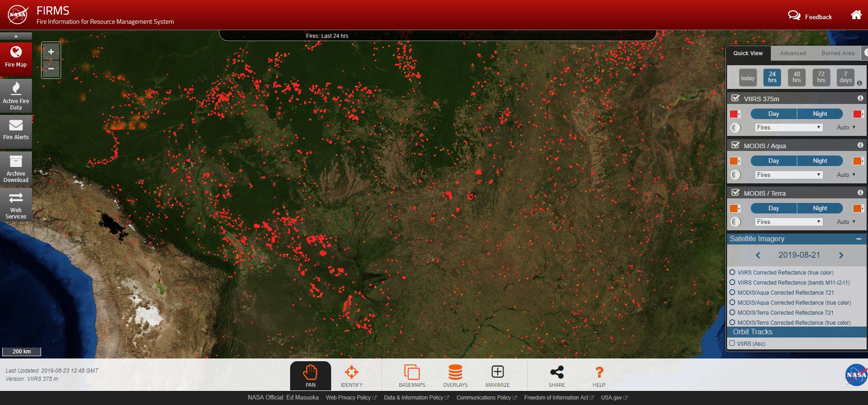
Task: Toggle MODIS / Terra Night detections
Action: click(x=820, y=208)
